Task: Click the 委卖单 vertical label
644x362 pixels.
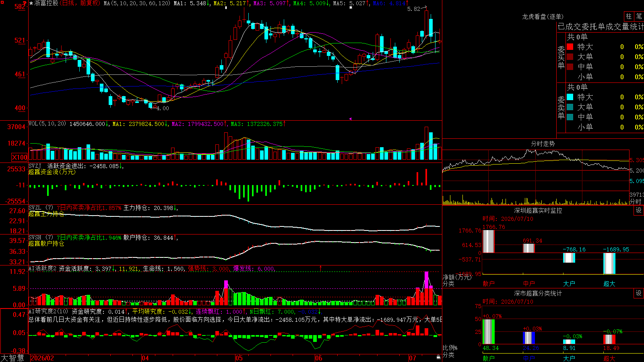Action: tap(561, 107)
